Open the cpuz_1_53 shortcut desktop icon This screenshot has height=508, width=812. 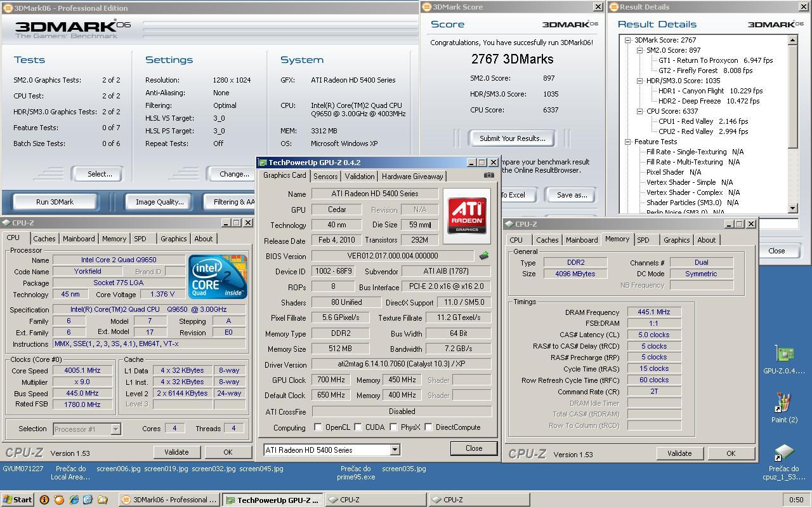click(x=784, y=463)
